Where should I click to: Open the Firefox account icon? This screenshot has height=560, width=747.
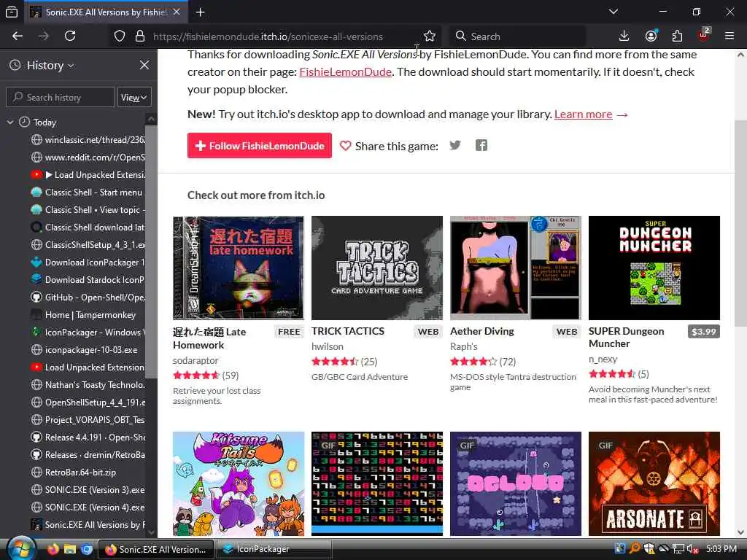coord(651,36)
